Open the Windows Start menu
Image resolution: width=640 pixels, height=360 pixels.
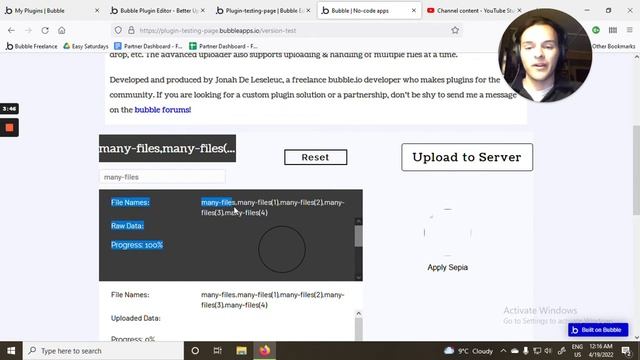tap(11, 351)
